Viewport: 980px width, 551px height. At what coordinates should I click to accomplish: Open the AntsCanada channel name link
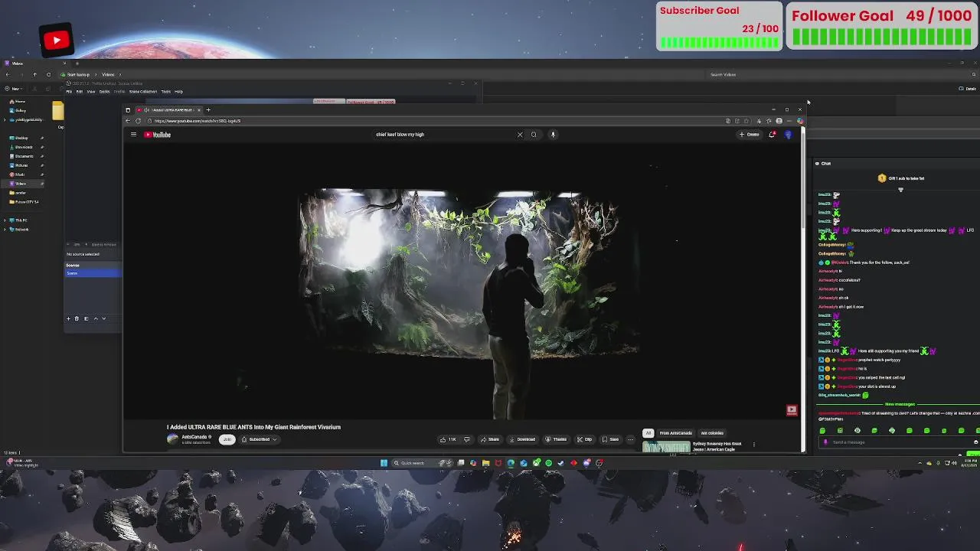[194, 437]
